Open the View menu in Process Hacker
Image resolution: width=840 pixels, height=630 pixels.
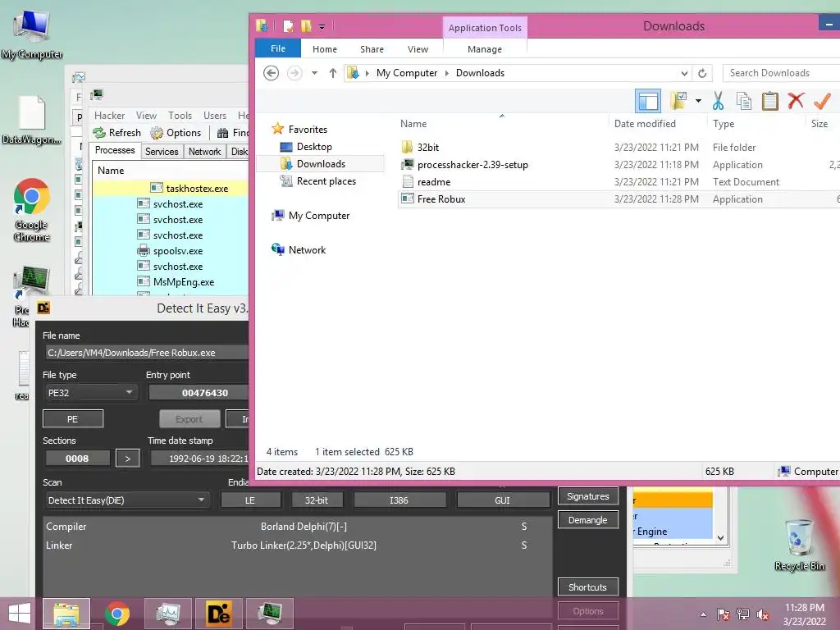146,116
